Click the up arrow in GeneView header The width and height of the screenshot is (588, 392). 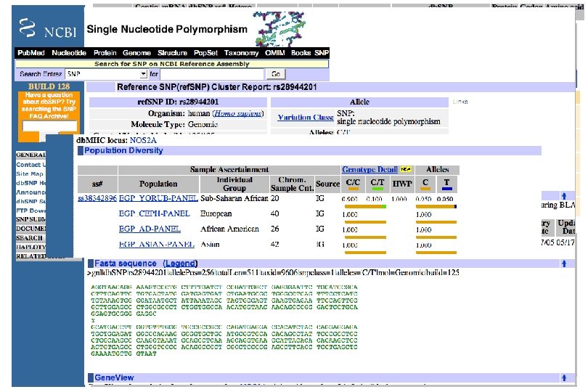point(563,377)
